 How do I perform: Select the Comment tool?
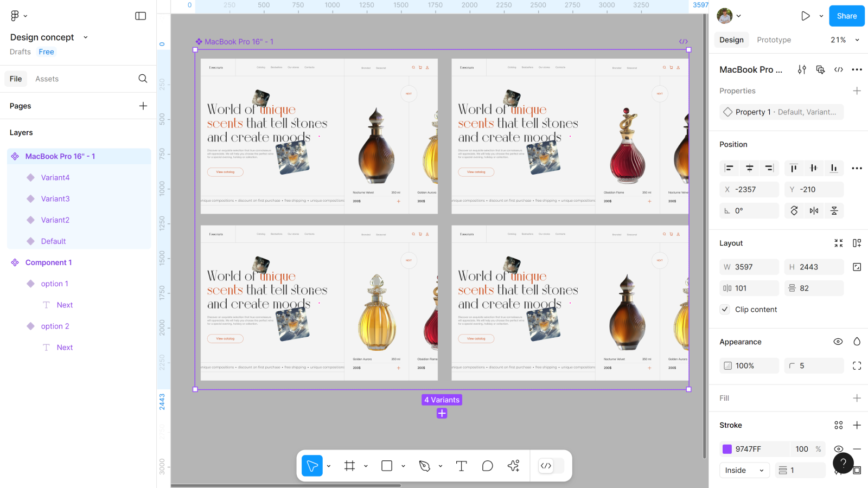(487, 466)
